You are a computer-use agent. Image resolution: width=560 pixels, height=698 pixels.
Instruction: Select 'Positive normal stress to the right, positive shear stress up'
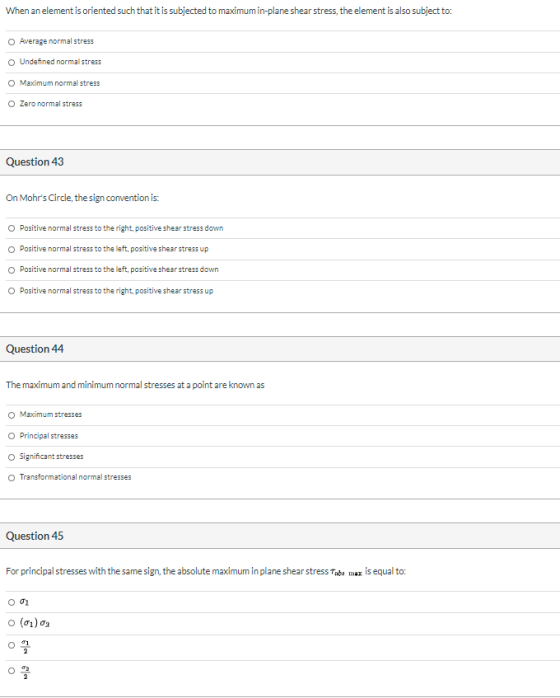pyautogui.click(x=12, y=291)
